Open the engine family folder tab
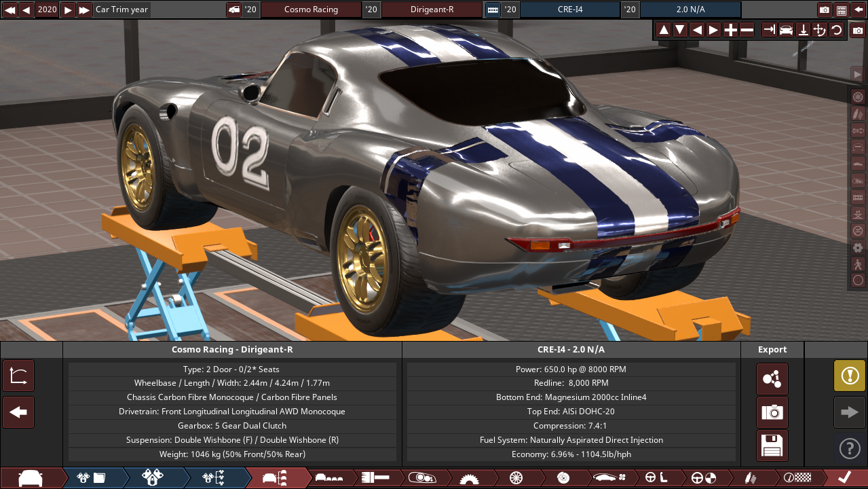The image size is (868, 489). [91, 478]
